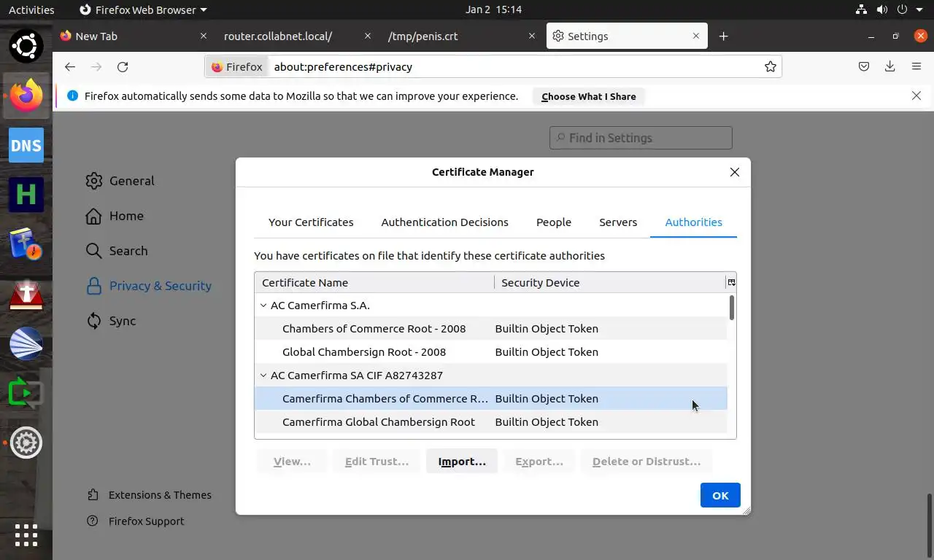Bookmark this page with the star icon
Viewport: 934px width, 560px height.
771,67
